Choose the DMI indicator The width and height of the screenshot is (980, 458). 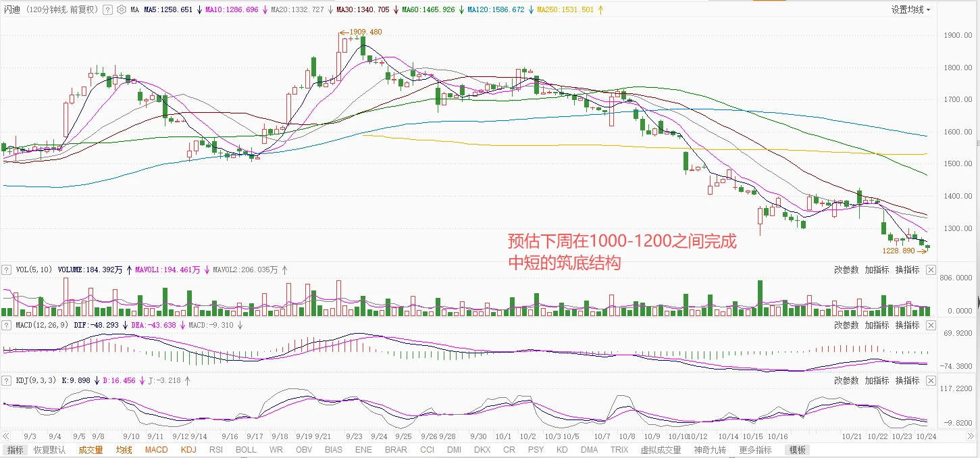click(454, 450)
